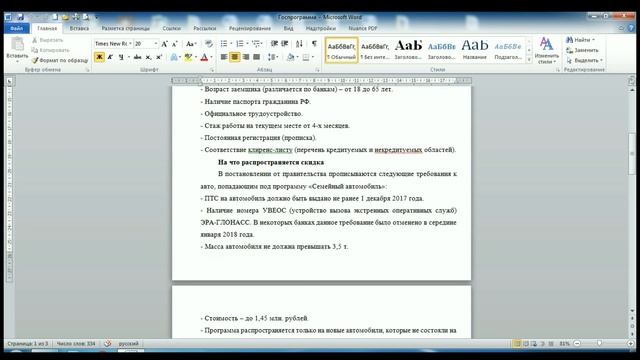
Task: Switch to Page Layout (Разметка страницы) tab
Action: click(125, 28)
